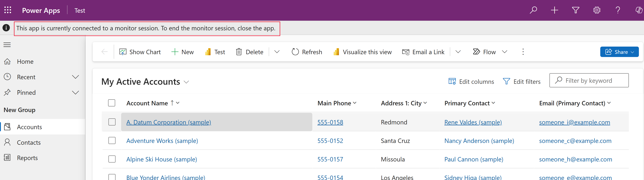
Task: Click phone number 555-0152
Action: point(330,141)
